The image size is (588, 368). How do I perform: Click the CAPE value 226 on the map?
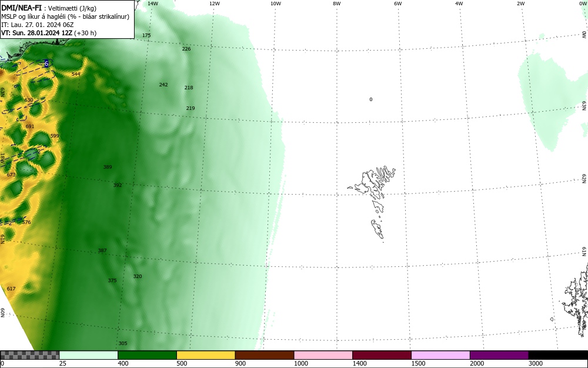186,49
